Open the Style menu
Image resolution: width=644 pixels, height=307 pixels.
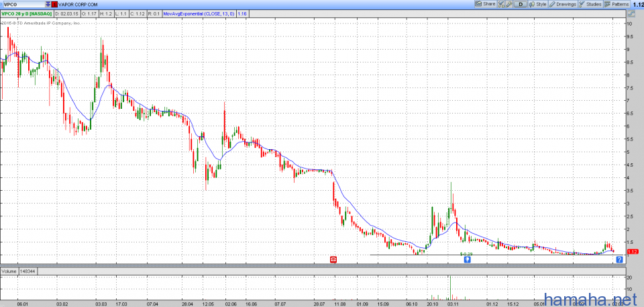click(x=538, y=4)
